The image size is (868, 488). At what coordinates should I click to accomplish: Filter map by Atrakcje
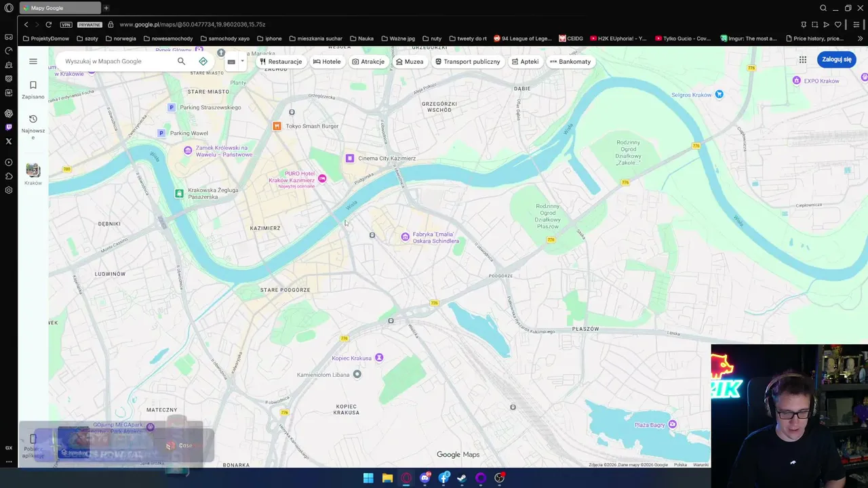click(x=368, y=62)
